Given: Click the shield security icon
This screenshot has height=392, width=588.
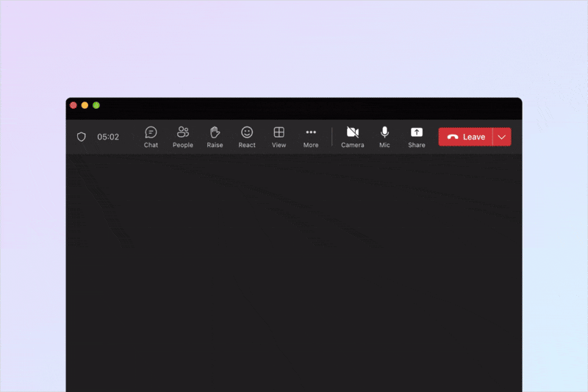Looking at the screenshot, I should [x=82, y=137].
